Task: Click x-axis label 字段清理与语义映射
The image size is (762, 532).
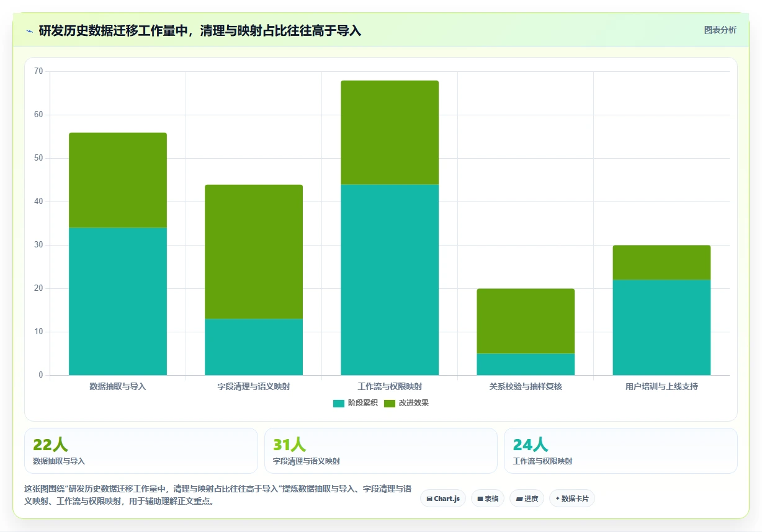Action: pyautogui.click(x=254, y=386)
